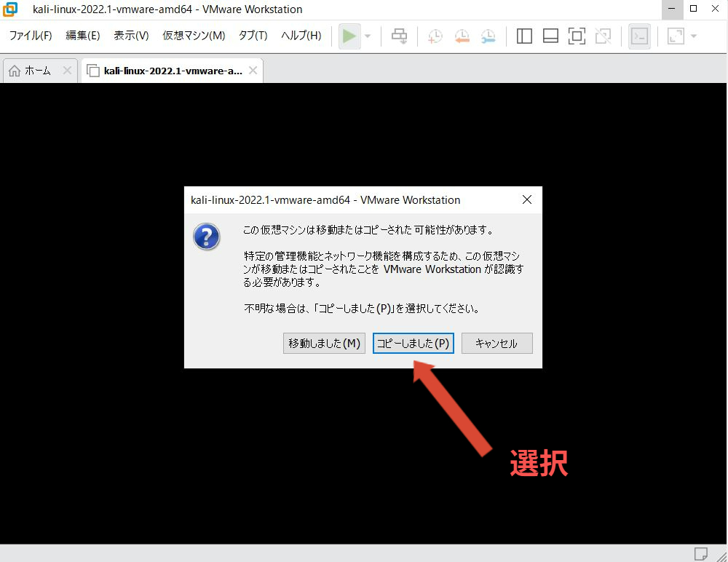This screenshot has width=728, height=562.
Task: Open the 仮想マシン(M) menu
Action: 194,35
